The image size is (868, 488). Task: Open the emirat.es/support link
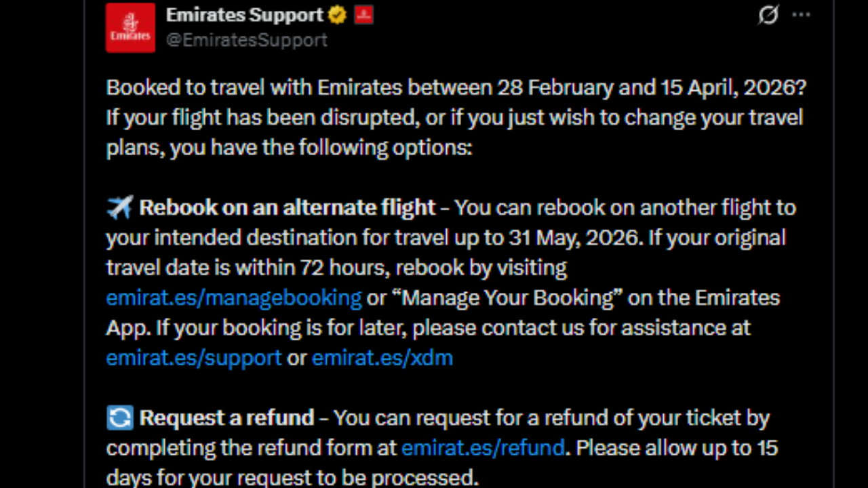pyautogui.click(x=193, y=358)
